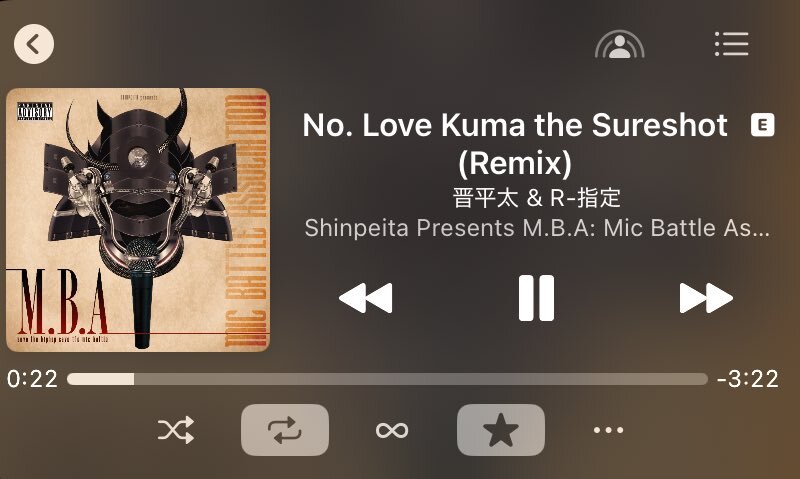Click the filled part of the progress bar
Image resolution: width=800 pixels, height=479 pixels.
point(101,379)
